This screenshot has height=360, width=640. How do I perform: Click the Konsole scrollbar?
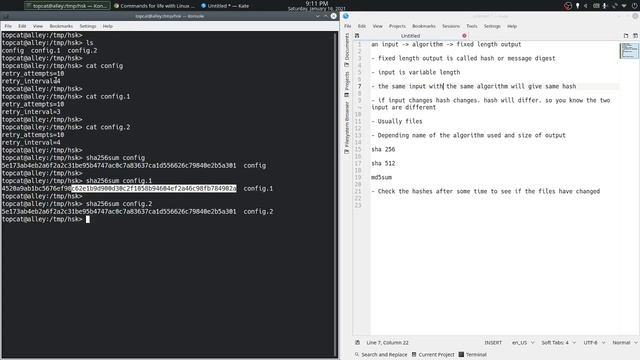(337, 194)
